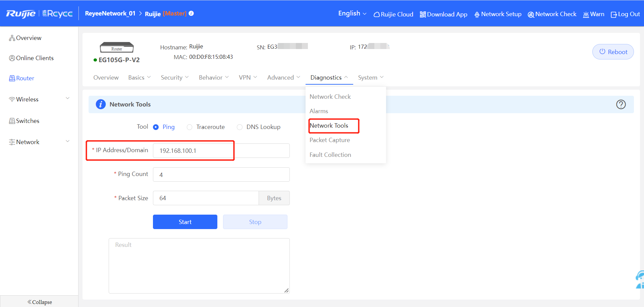Select the Ping radio button
The image size is (644, 307).
coord(156,127)
